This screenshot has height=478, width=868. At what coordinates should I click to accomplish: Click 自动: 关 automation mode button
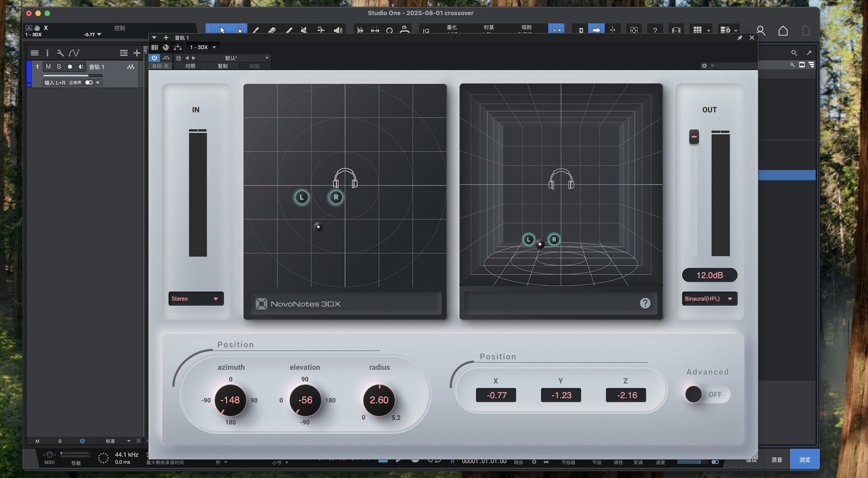[160, 66]
